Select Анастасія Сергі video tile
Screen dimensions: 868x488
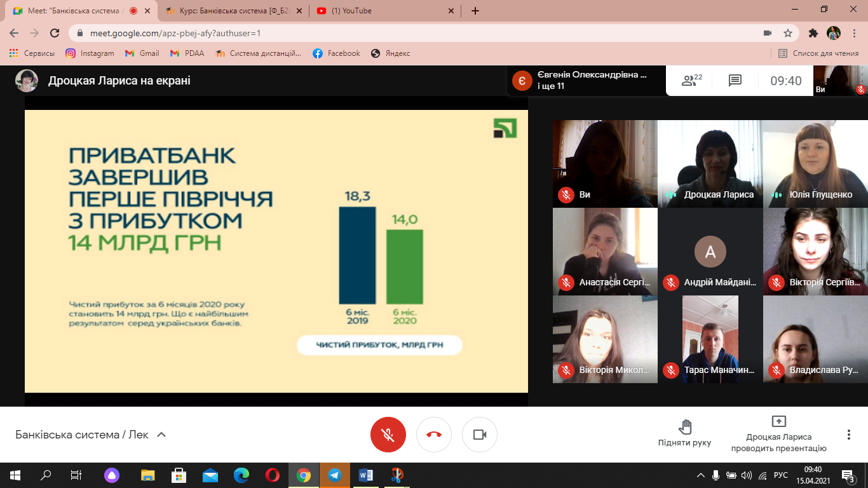(605, 252)
